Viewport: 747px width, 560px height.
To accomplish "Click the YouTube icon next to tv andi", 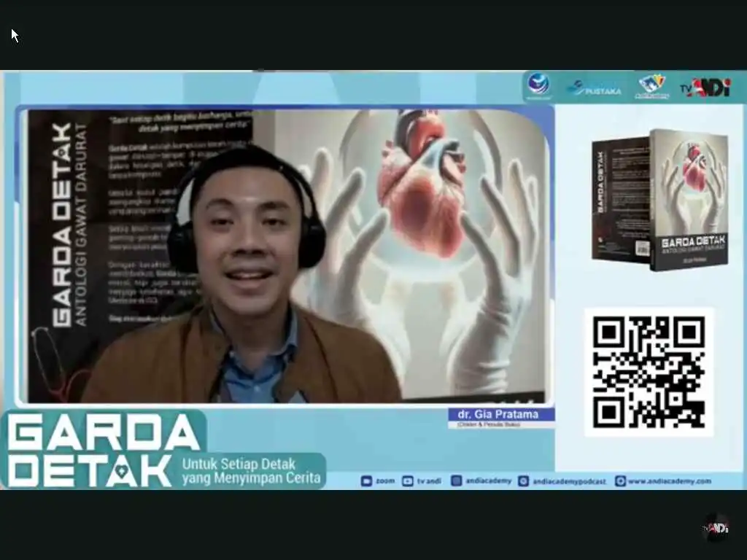I will pos(408,481).
